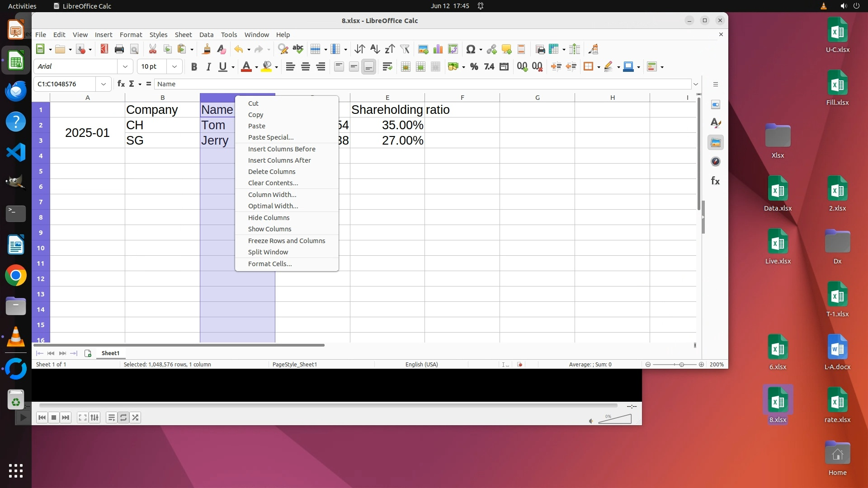This screenshot has width=868, height=488.
Task: Select Hide Columns in context menu
Action: tap(269, 218)
